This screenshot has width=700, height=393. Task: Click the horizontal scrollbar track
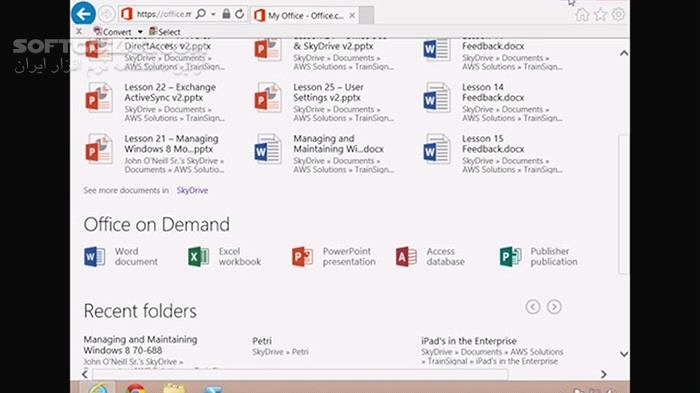coord(300,374)
